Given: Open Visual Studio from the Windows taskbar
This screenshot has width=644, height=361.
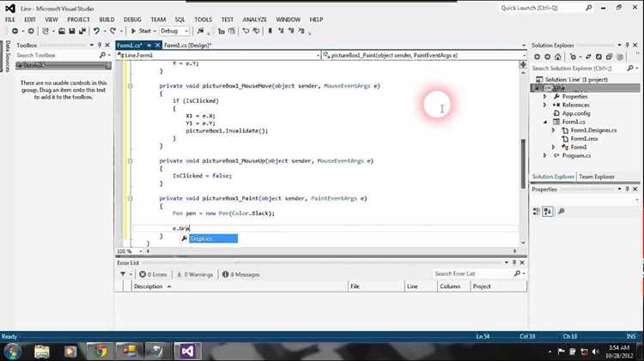Looking at the screenshot, I should [187, 352].
